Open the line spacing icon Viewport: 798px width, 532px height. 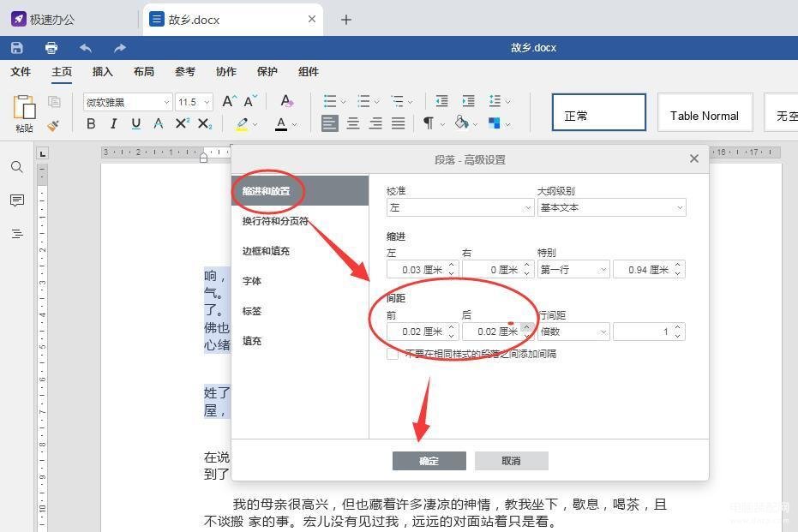pos(495,101)
